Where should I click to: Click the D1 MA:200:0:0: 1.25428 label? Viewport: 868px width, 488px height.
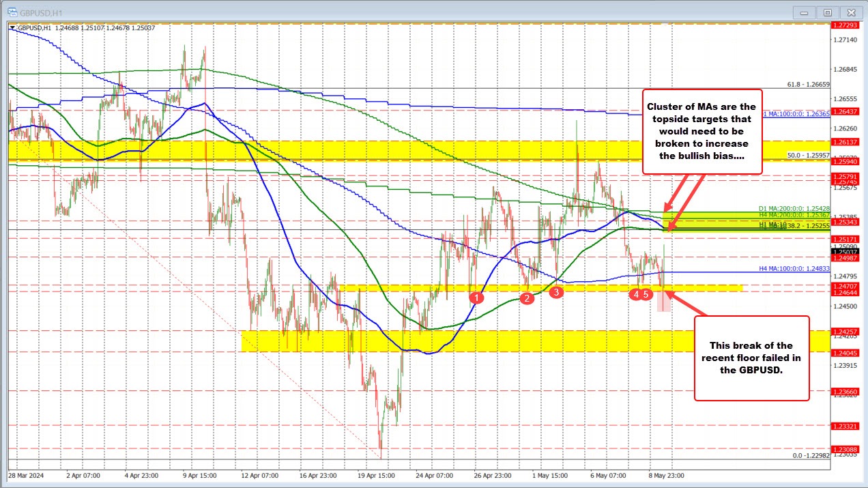794,208
